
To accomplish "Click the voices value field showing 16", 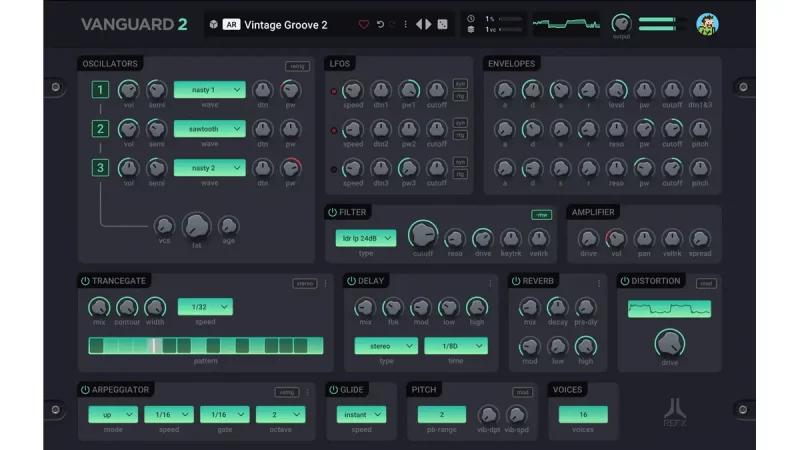I will point(582,414).
